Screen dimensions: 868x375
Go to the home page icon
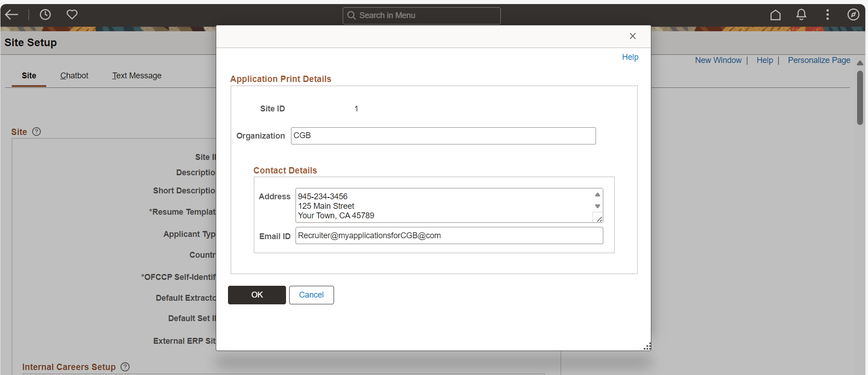[776, 15]
